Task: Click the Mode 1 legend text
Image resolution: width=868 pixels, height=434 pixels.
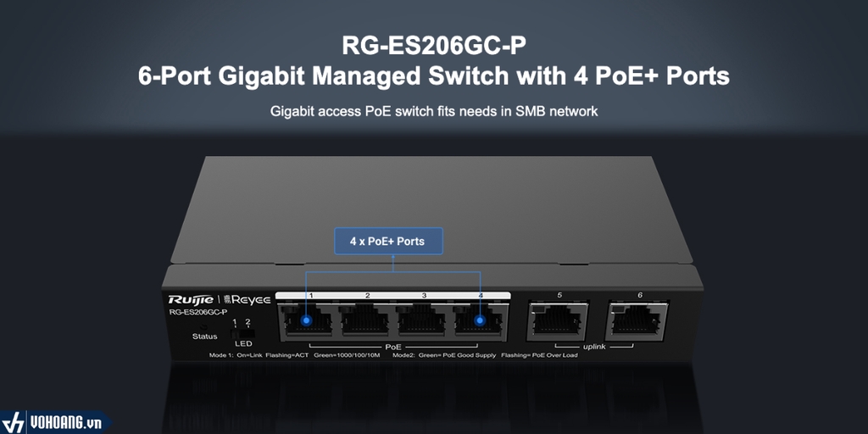Action: coord(294,355)
